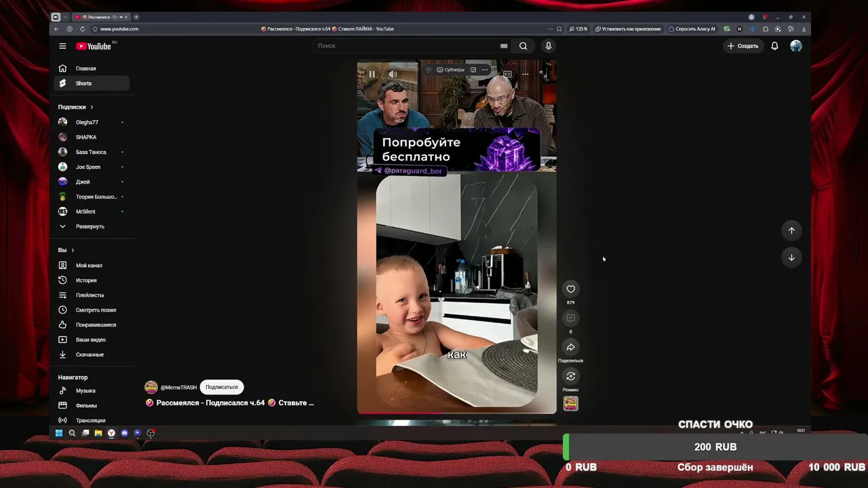Viewport: 868px width, 488px height.
Task: Open watch История
Action: click(92, 281)
